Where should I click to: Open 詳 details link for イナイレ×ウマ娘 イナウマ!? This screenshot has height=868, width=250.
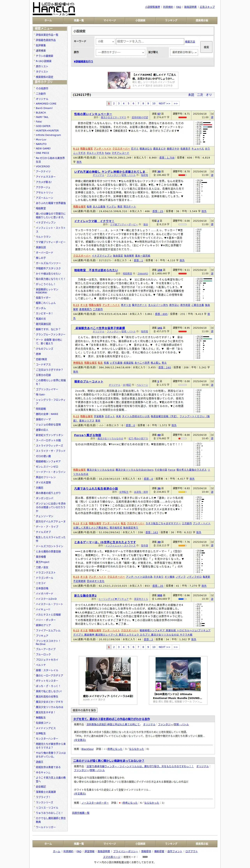point(212,224)
